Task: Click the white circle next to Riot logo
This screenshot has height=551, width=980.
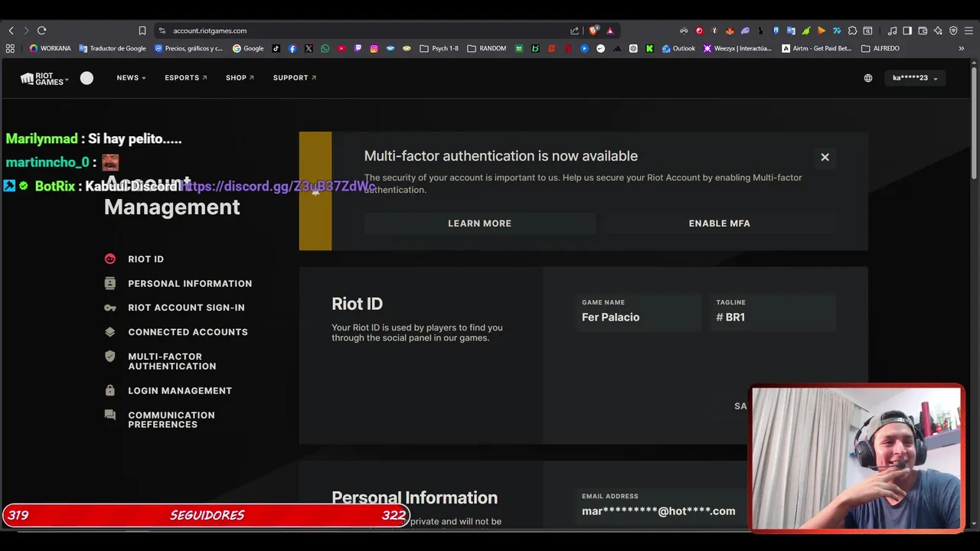Action: (87, 78)
